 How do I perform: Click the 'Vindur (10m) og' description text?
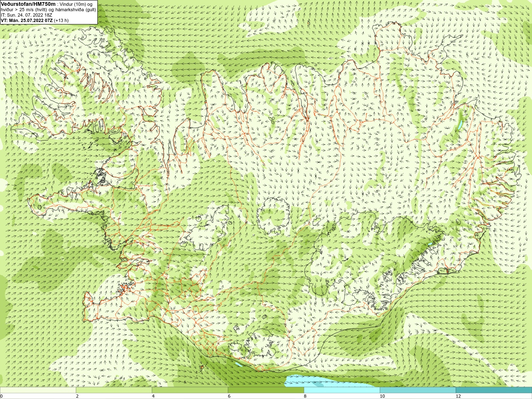point(76,4)
